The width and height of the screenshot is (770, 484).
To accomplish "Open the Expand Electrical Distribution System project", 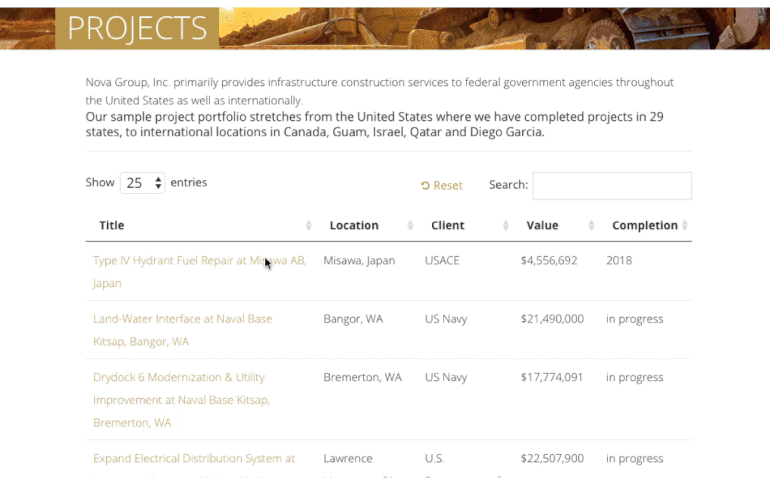I will tap(194, 459).
